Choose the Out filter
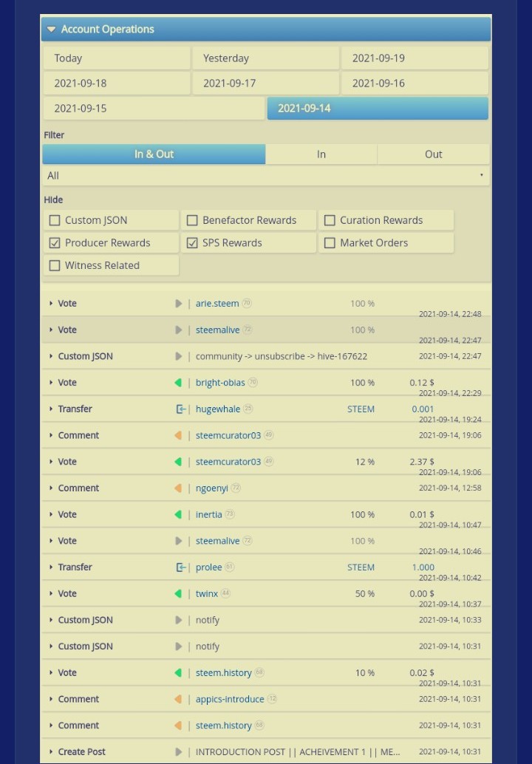The height and width of the screenshot is (764, 532). 433,154
